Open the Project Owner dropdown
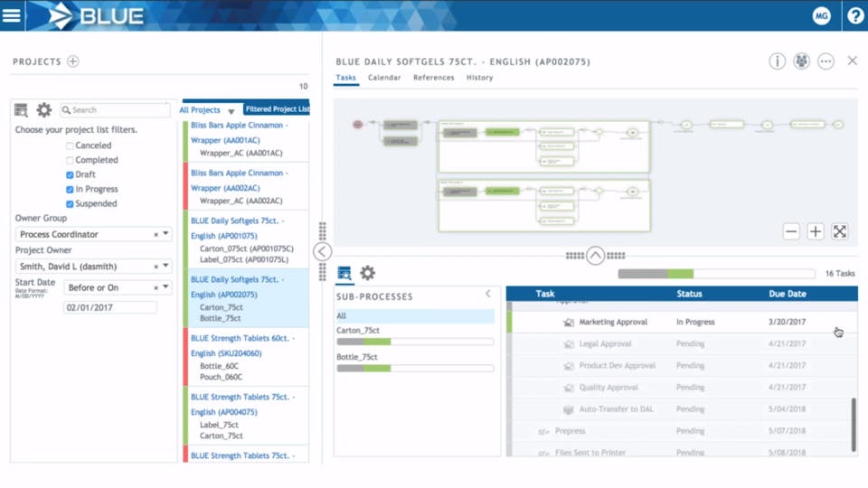868x488 pixels. tap(165, 266)
